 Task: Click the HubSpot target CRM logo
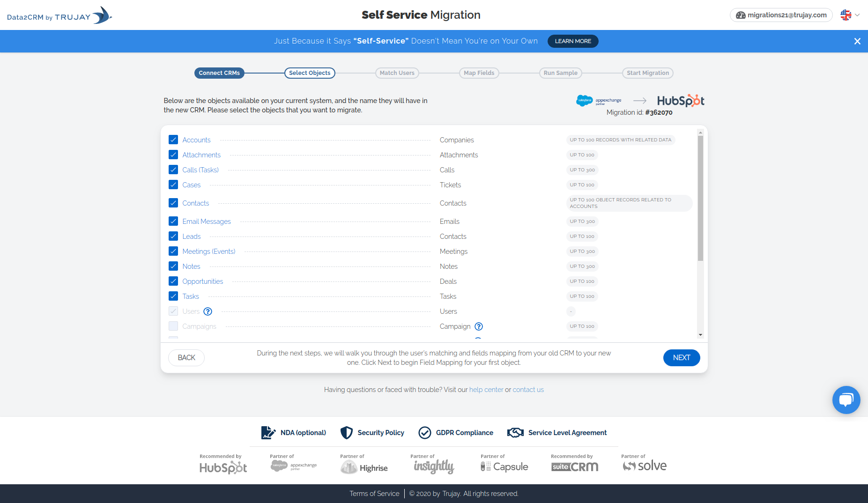tap(681, 101)
